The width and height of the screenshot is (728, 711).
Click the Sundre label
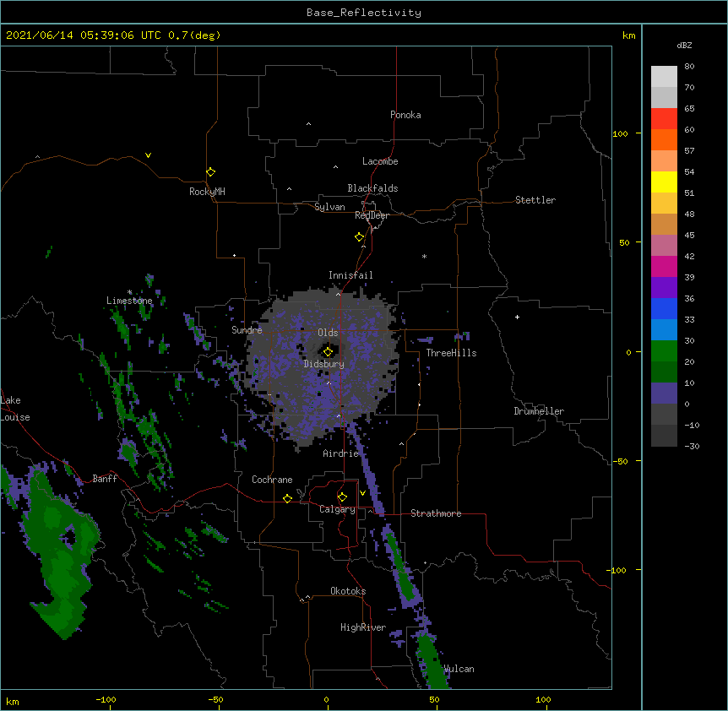tap(247, 330)
